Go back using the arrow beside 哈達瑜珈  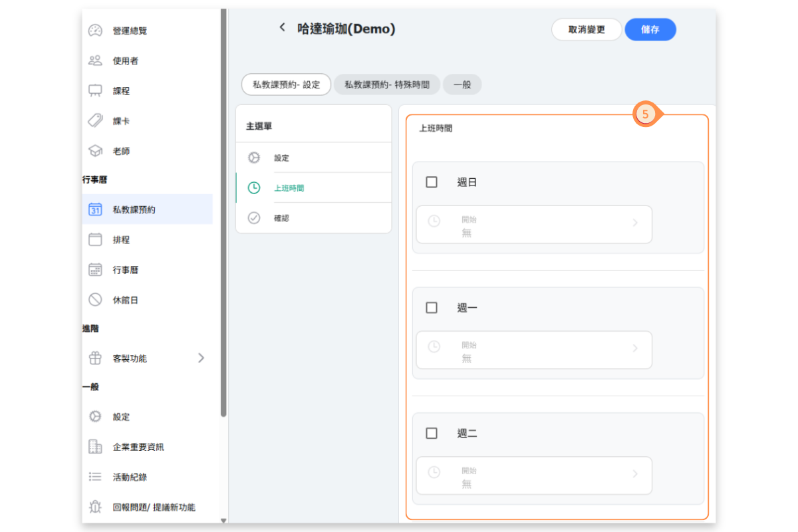coord(282,27)
